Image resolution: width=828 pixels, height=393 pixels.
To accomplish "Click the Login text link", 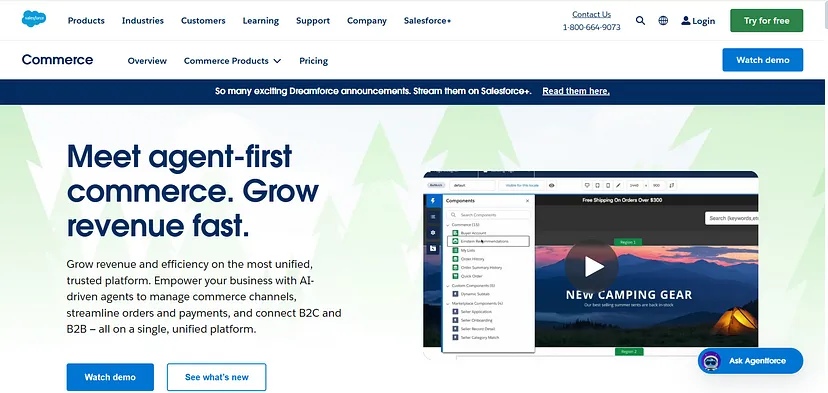I will [703, 21].
